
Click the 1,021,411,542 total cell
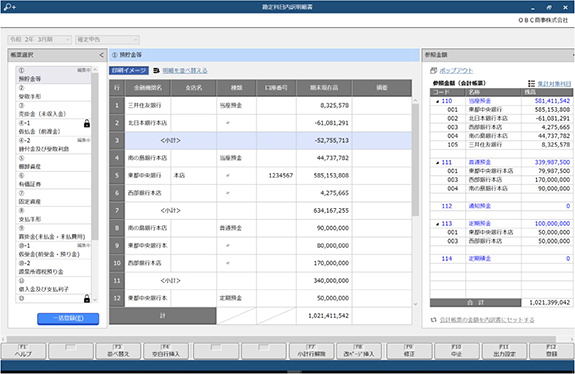coord(324,316)
